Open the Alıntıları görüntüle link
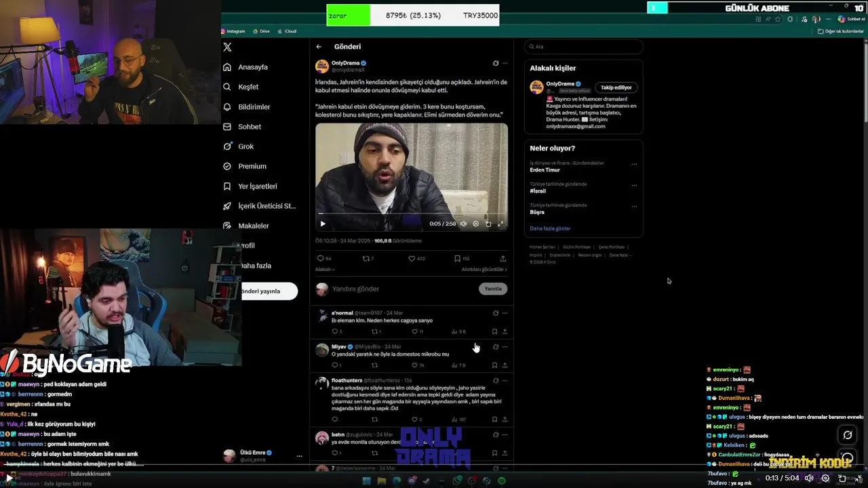This screenshot has width=868, height=488. tap(484, 269)
